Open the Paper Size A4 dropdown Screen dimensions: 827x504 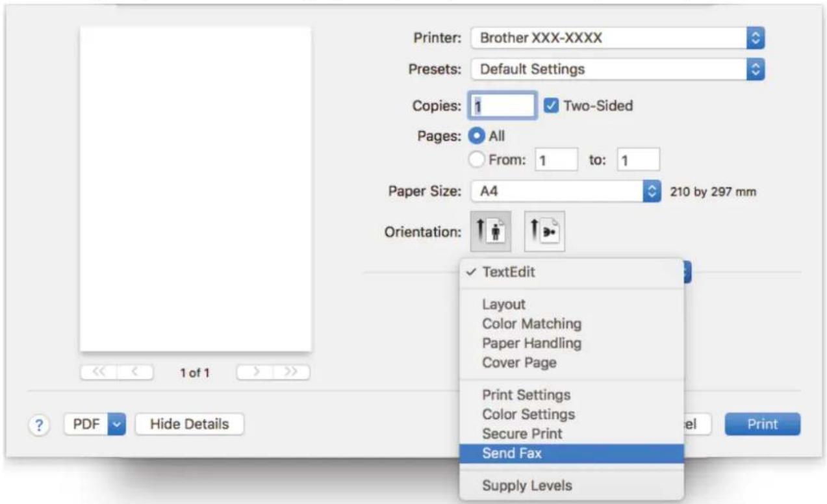coord(565,192)
